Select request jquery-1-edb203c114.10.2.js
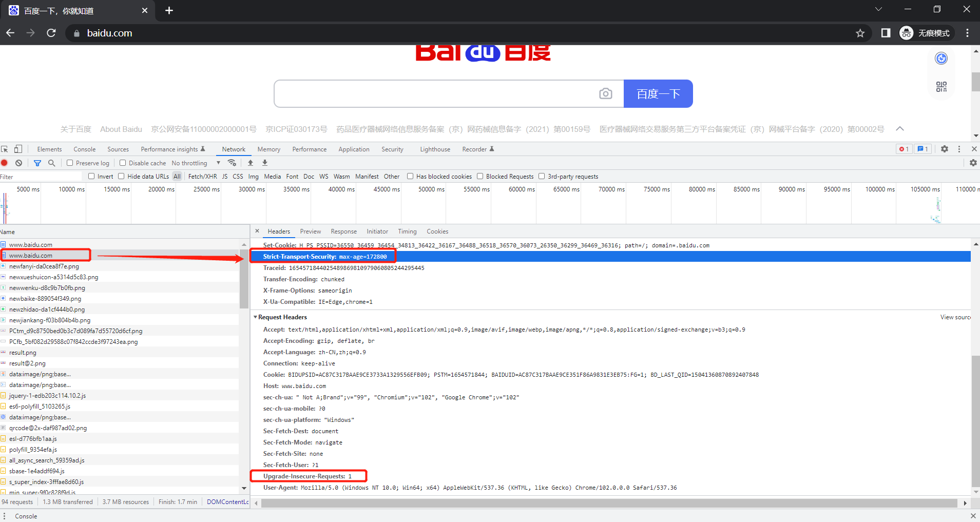This screenshot has width=980, height=522. click(120, 396)
